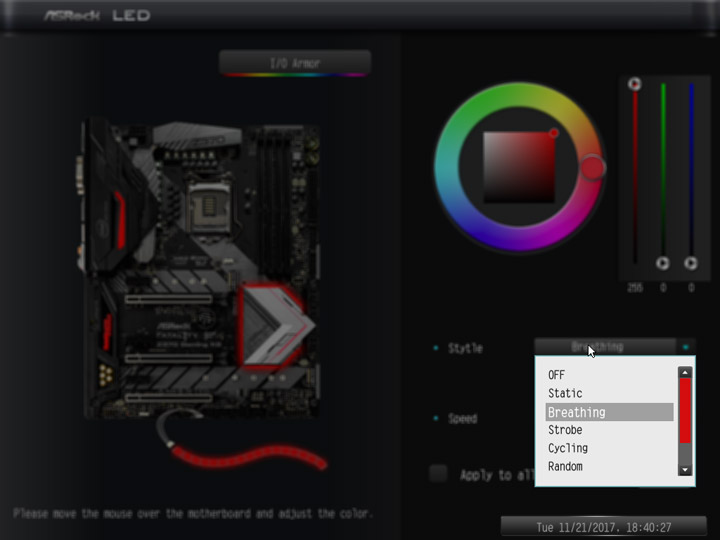Viewport: 720px width, 540px height.
Task: Click the Speed label
Action: [462, 418]
